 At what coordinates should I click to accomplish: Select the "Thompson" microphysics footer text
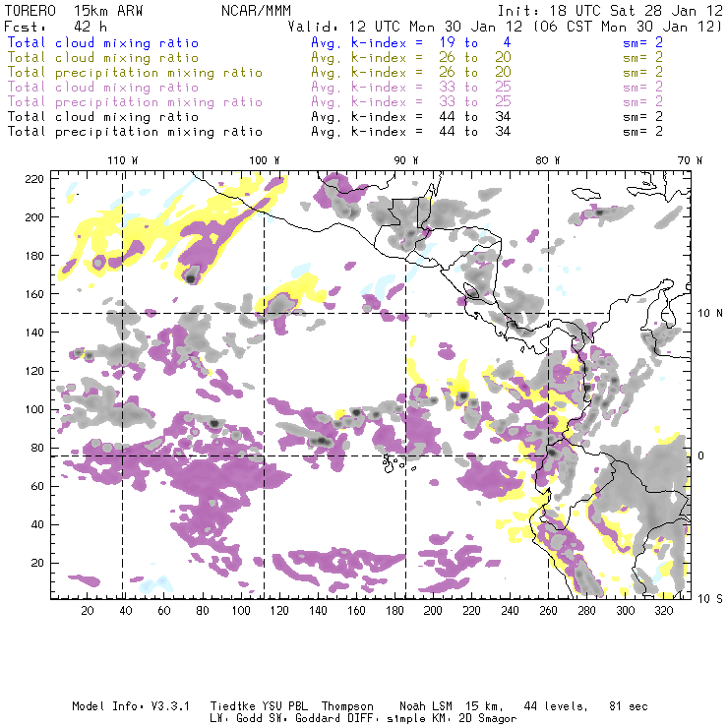coord(347,706)
